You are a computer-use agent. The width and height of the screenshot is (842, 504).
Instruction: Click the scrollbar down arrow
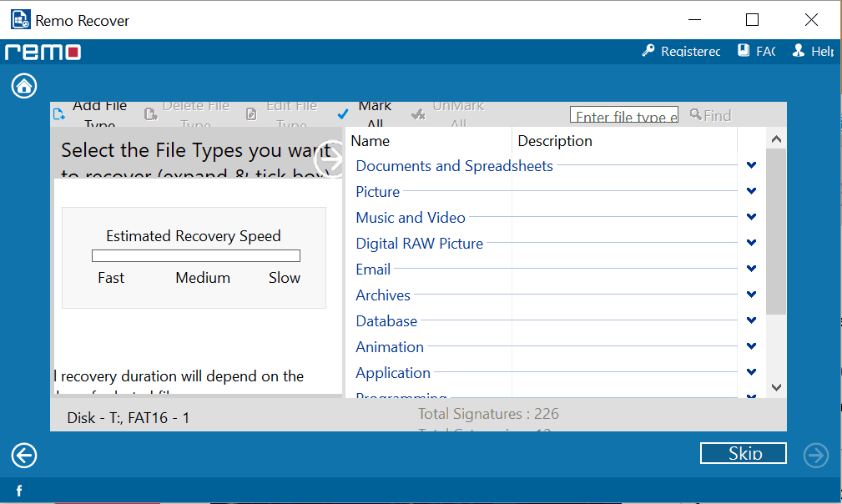[x=776, y=387]
